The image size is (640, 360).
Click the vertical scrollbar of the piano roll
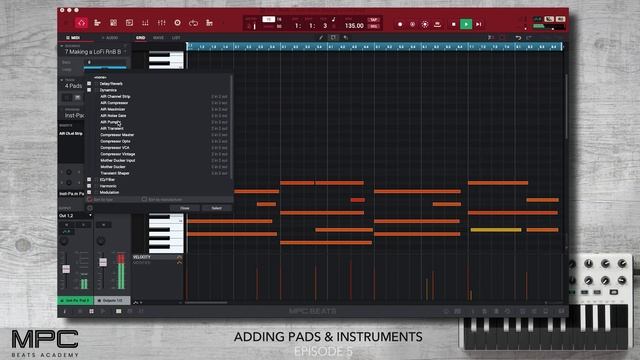pyautogui.click(x=566, y=106)
